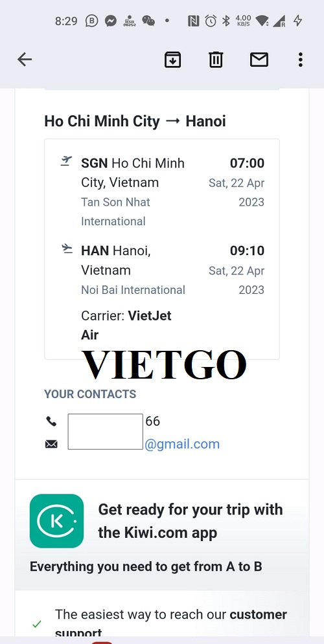Tap the Carrier VietJet Air text

(126, 326)
